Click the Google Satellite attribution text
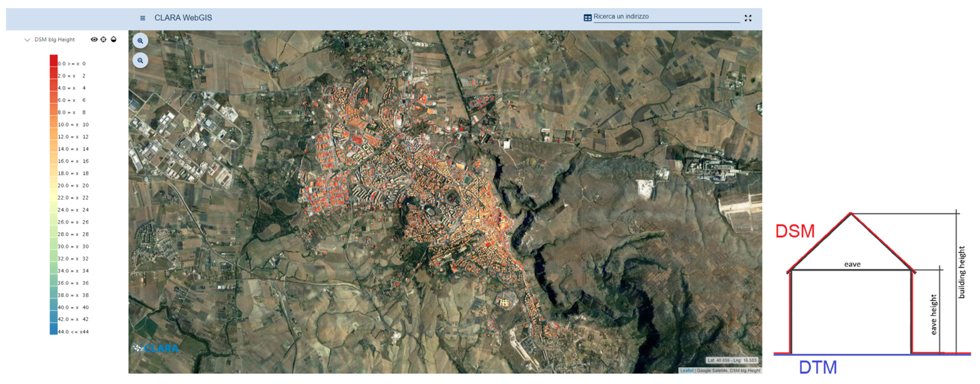The image size is (980, 384). click(711, 370)
